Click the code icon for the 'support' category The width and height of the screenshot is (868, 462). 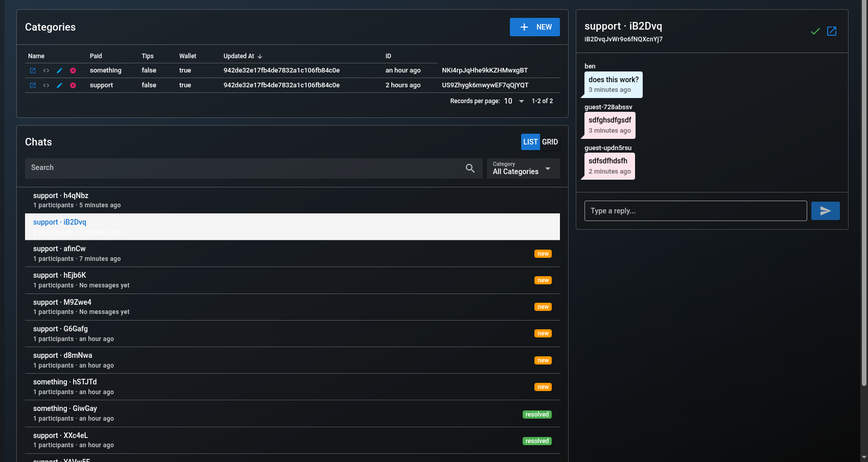click(46, 85)
